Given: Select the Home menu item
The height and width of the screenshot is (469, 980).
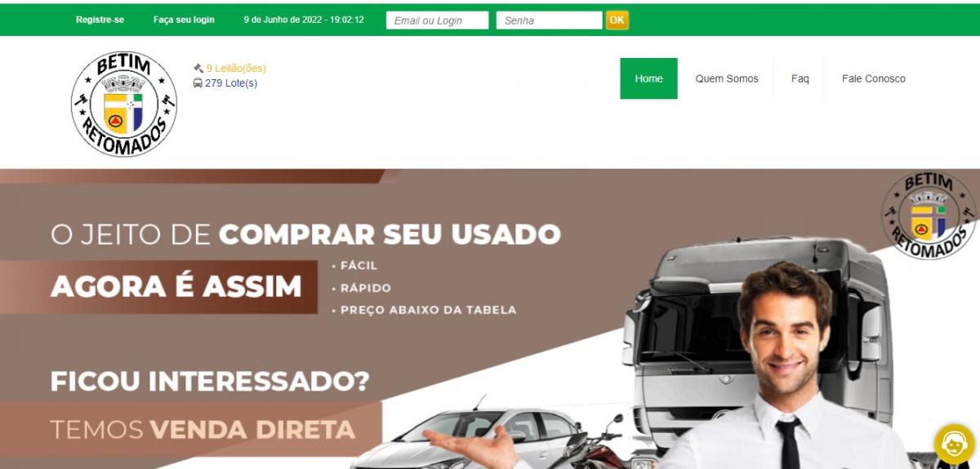Looking at the screenshot, I should pyautogui.click(x=648, y=78).
